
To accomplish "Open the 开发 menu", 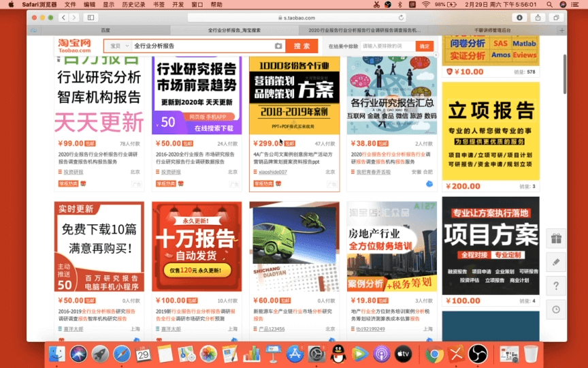I will 178,5.
